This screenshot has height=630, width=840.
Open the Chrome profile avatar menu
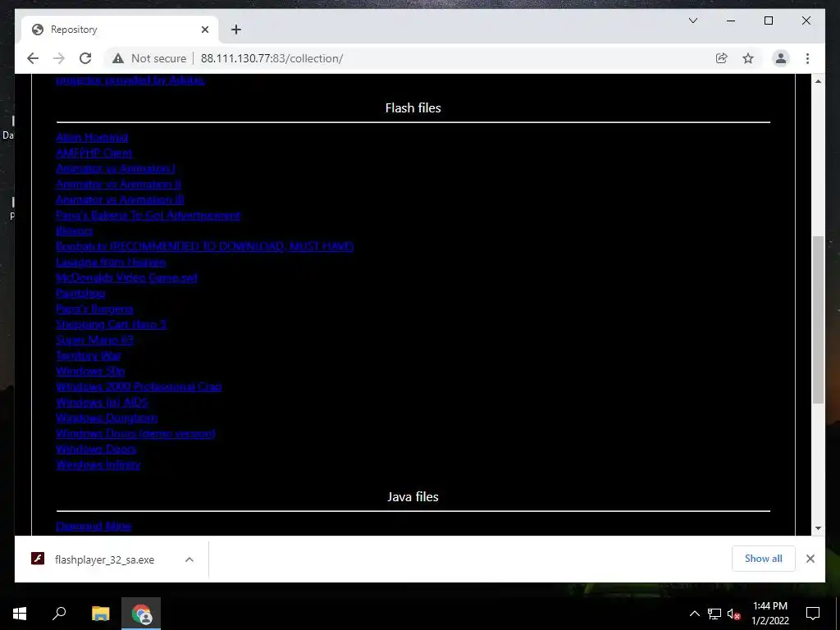point(781,58)
